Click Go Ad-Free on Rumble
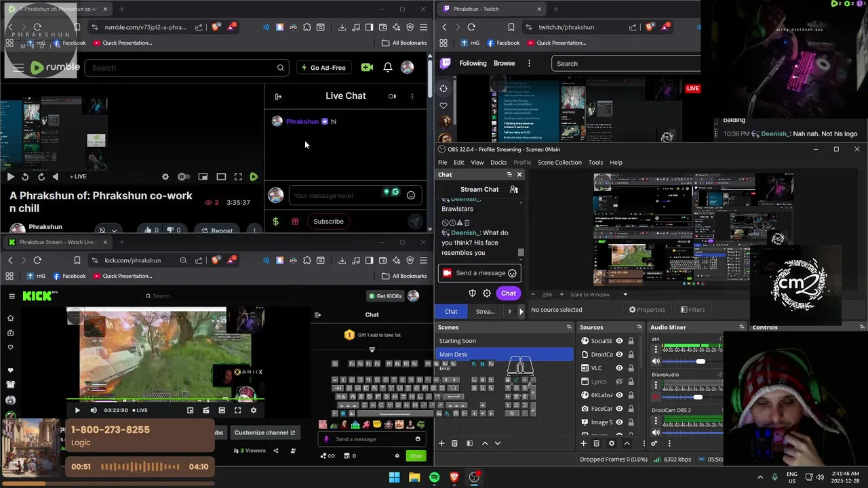 [323, 68]
